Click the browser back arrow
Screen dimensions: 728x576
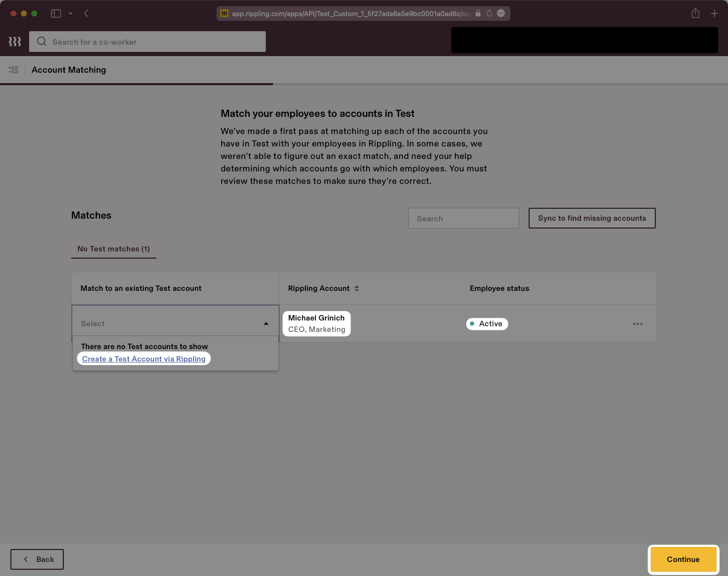tap(86, 13)
